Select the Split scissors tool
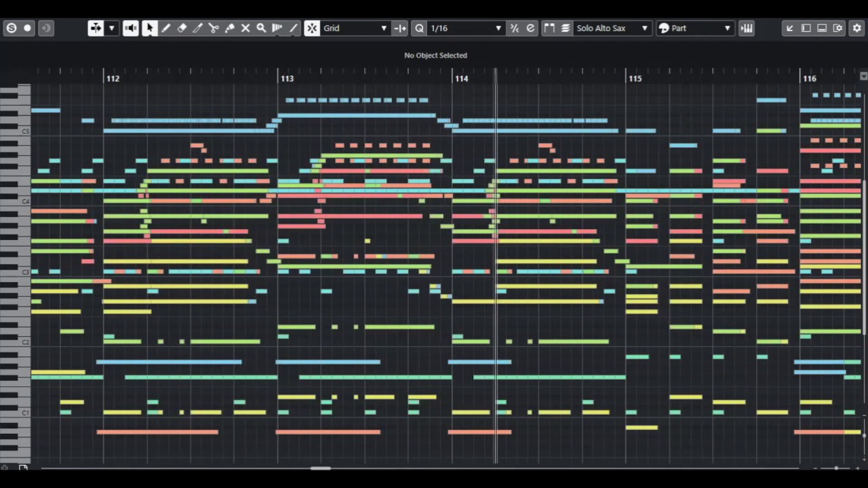Viewport: 868px width, 488px height. [214, 28]
